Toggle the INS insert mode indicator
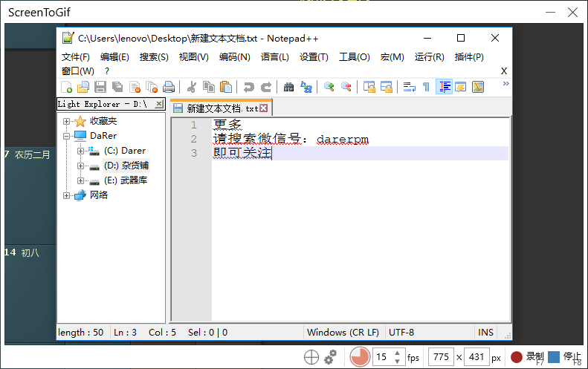This screenshot has height=369, width=588. [485, 333]
